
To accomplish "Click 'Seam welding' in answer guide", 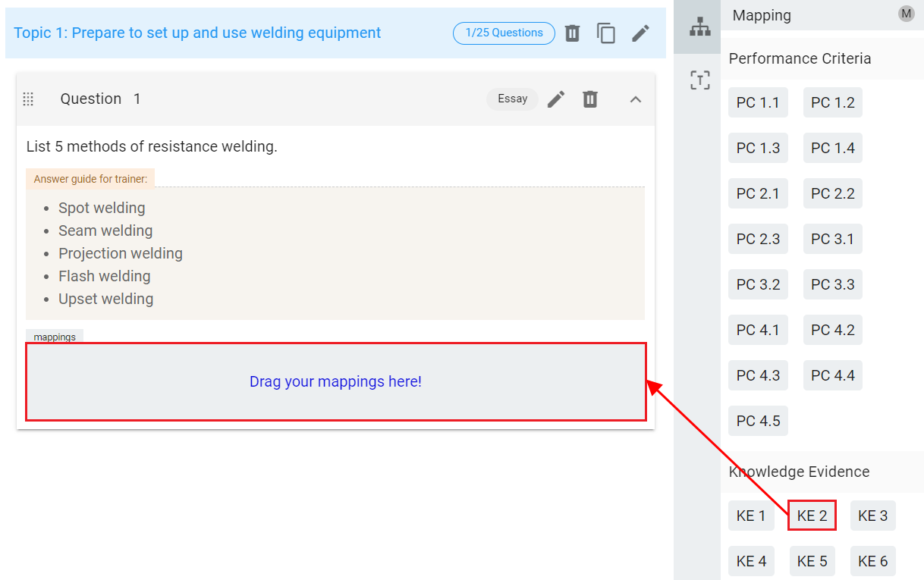I will (105, 230).
